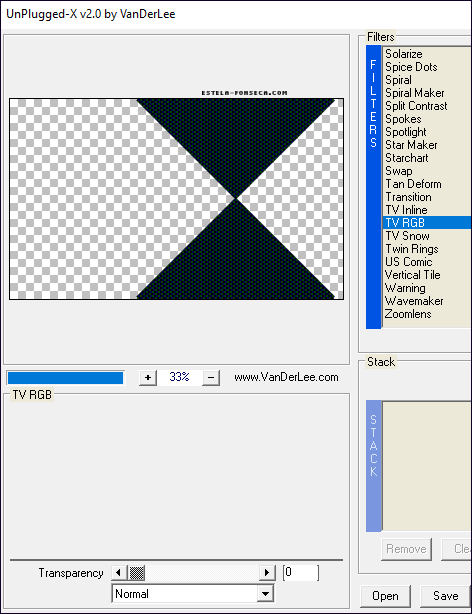This screenshot has width=472, height=614.
Task: Open the Normal blend mode dropdown
Action: pos(192,594)
